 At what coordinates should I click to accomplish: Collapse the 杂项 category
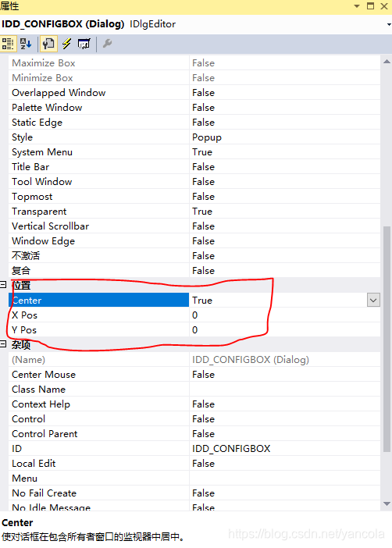coord(3,344)
